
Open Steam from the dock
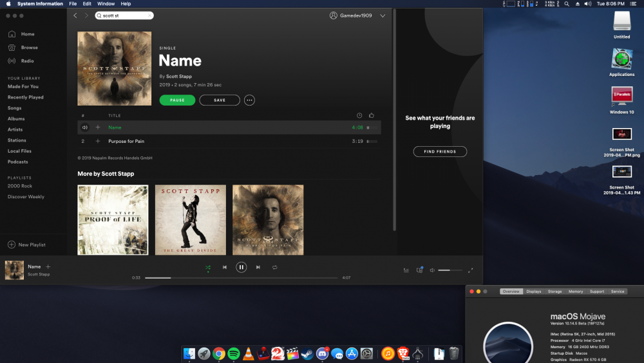coord(307,353)
